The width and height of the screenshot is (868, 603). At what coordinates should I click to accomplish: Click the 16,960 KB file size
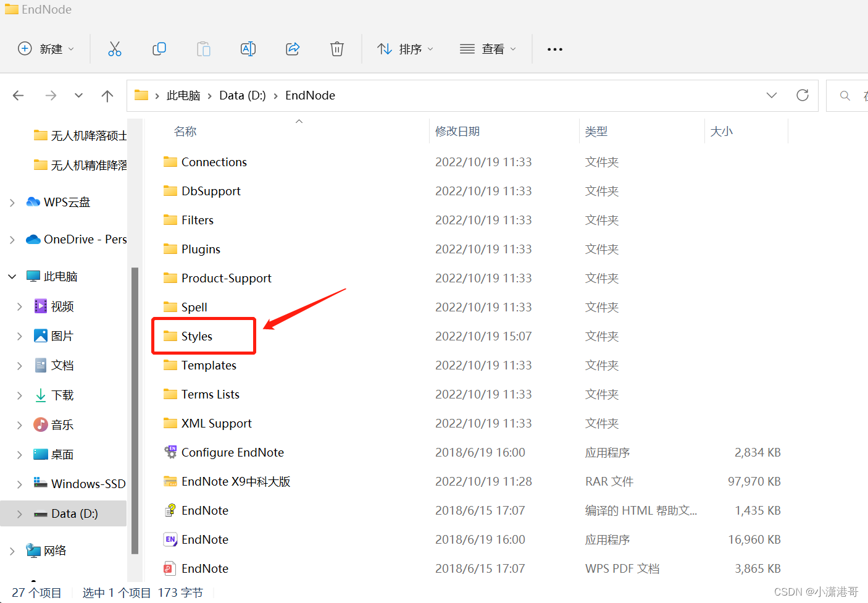tap(754, 539)
